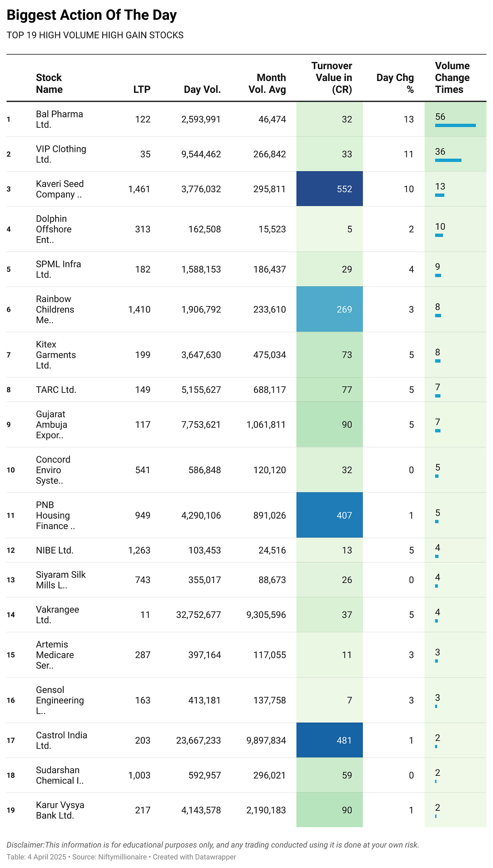This screenshot has height=868, width=493.
Task: Select the Siyaram Silk Mills stock name
Action: (61, 580)
